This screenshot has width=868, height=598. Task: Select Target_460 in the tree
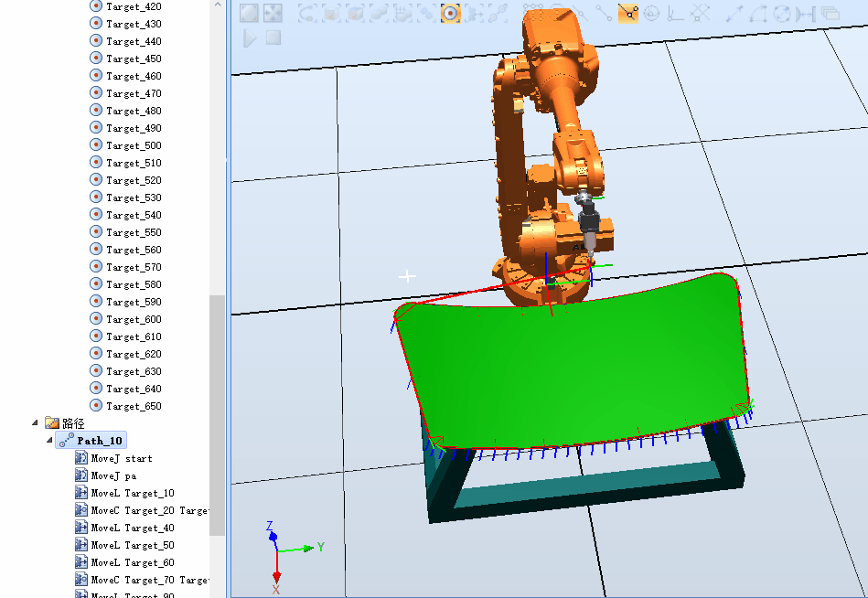coord(134,76)
